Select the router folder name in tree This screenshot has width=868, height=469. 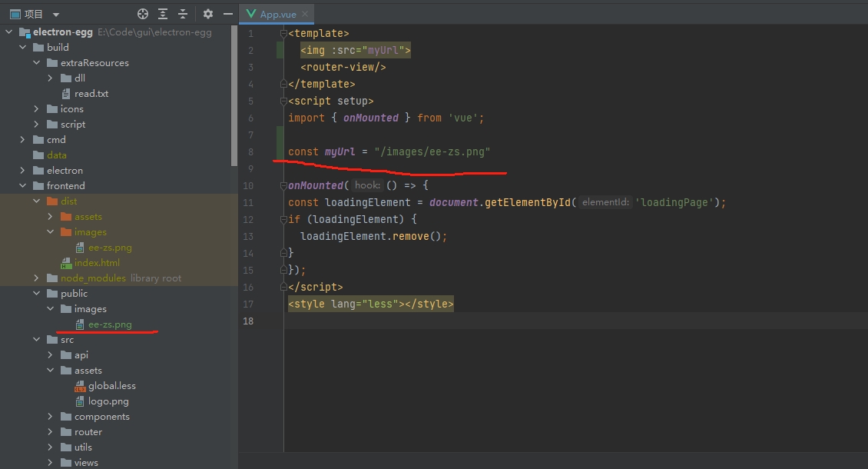click(88, 432)
